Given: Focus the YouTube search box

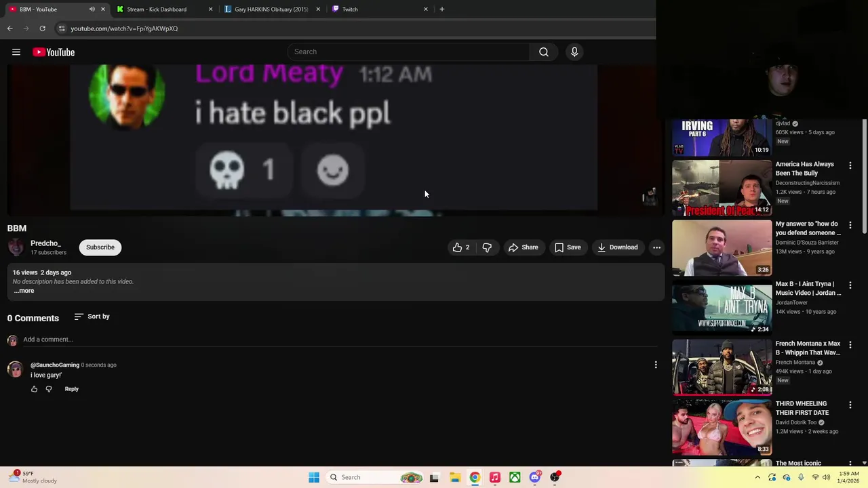Looking at the screenshot, I should point(410,52).
